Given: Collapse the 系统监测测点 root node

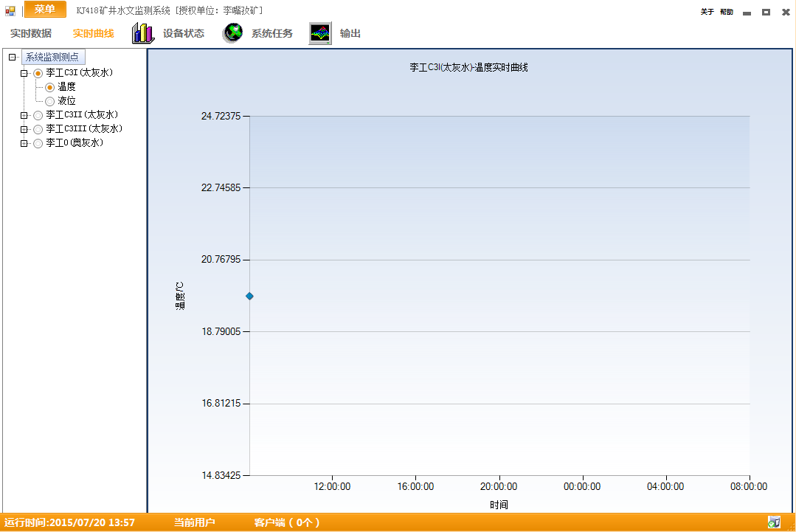Looking at the screenshot, I should tap(12, 57).
